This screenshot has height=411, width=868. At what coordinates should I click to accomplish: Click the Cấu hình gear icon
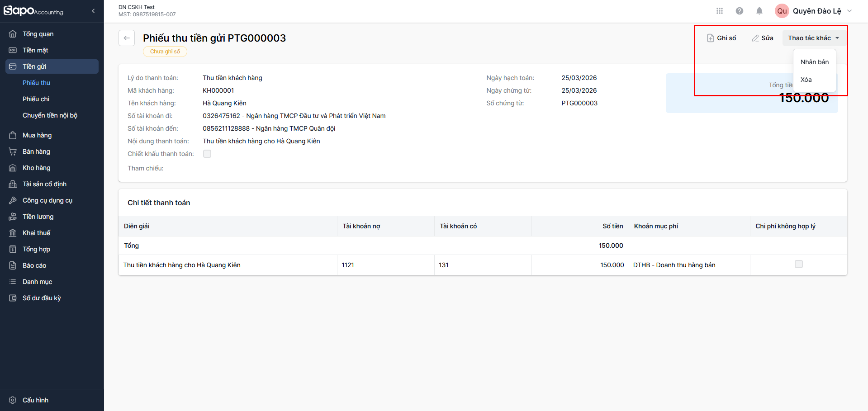tap(13, 400)
